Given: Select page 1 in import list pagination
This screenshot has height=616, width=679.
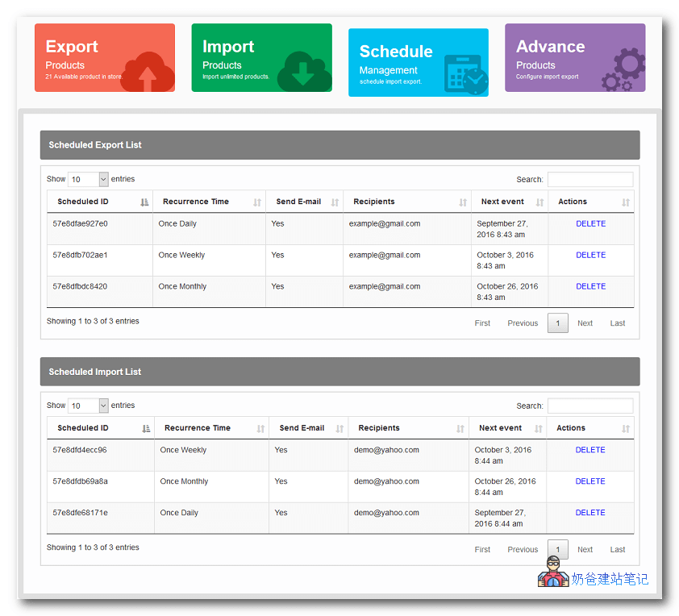Looking at the screenshot, I should point(557,550).
